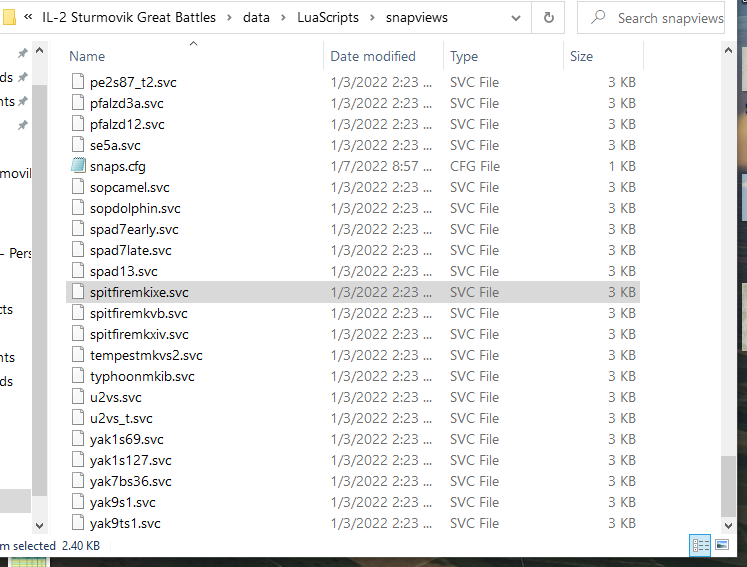Click navigation pane scroll down arrow
Screen dimensions: 747x567
point(40,526)
